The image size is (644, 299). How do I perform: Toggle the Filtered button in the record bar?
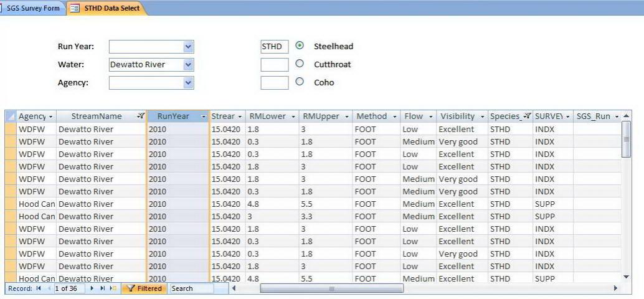click(144, 288)
